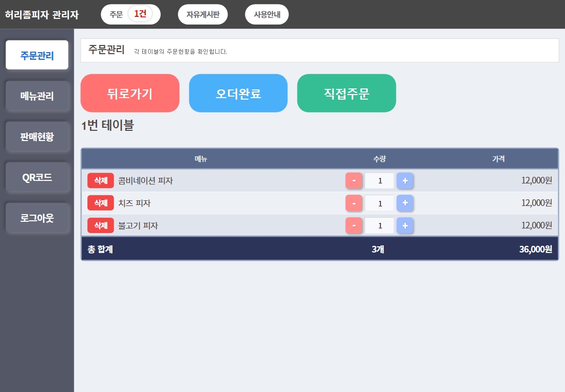Click 로그아웃 to sign out
This screenshot has width=565, height=392.
click(x=37, y=218)
